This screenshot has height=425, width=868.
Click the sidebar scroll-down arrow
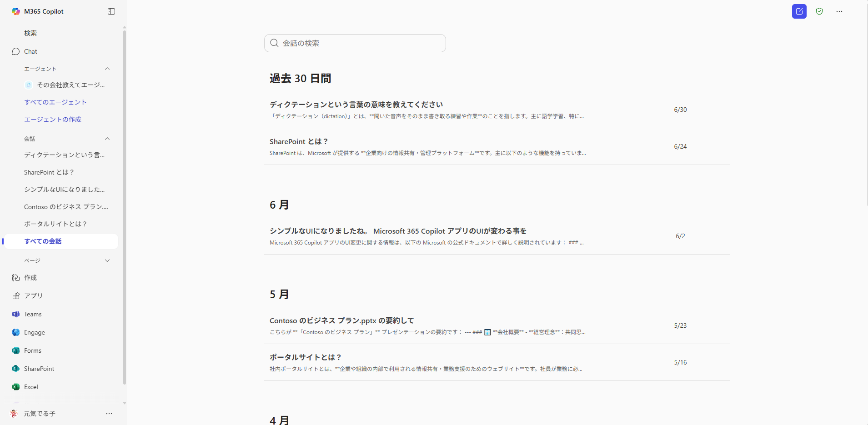coord(124,403)
